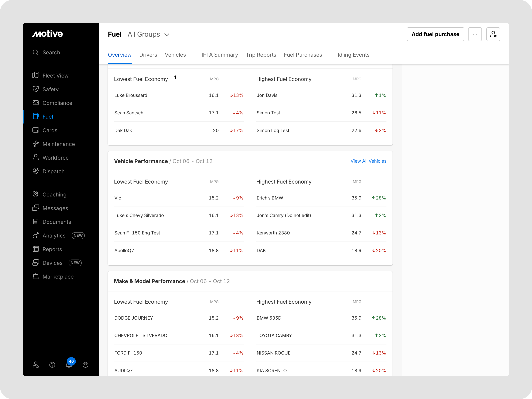Click the Search field in sidebar
Image resolution: width=532 pixels, height=399 pixels.
click(51, 52)
